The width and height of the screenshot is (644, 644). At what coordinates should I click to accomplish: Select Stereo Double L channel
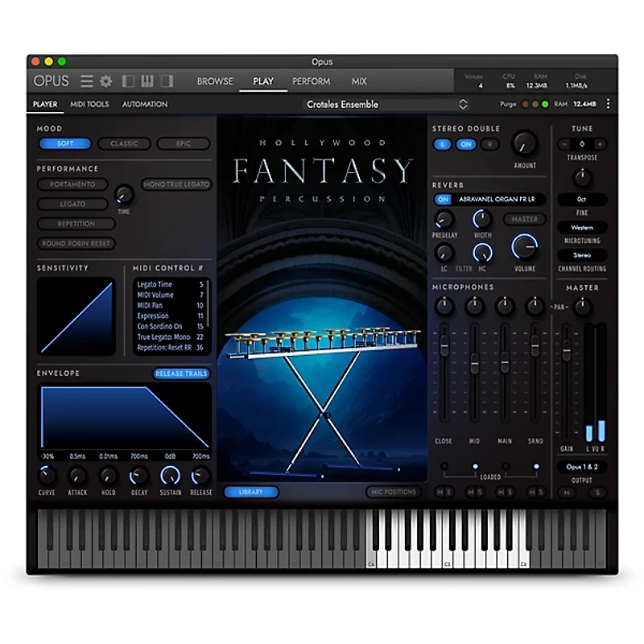pyautogui.click(x=442, y=144)
